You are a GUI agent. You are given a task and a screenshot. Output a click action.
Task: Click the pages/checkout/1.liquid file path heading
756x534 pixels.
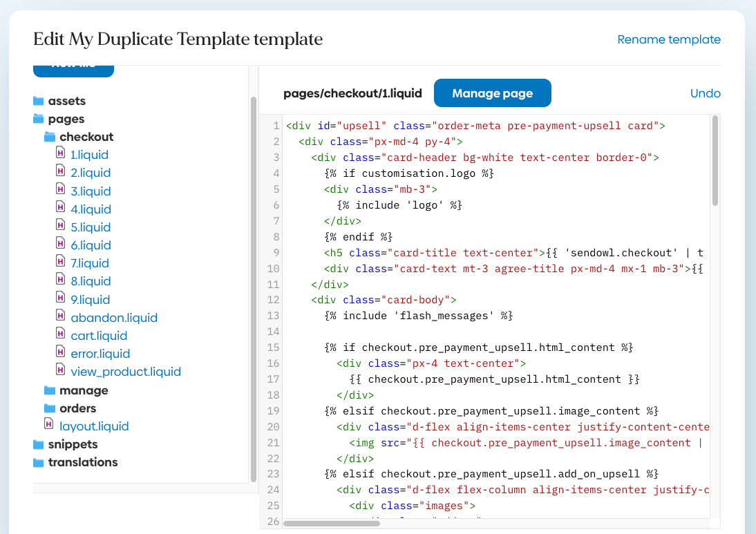pos(352,93)
